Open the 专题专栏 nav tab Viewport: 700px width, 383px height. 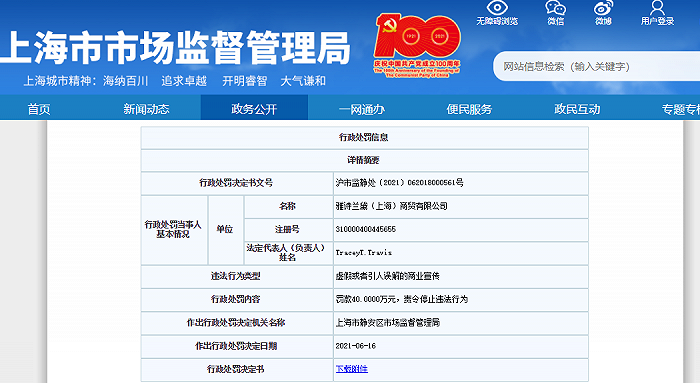[681, 109]
